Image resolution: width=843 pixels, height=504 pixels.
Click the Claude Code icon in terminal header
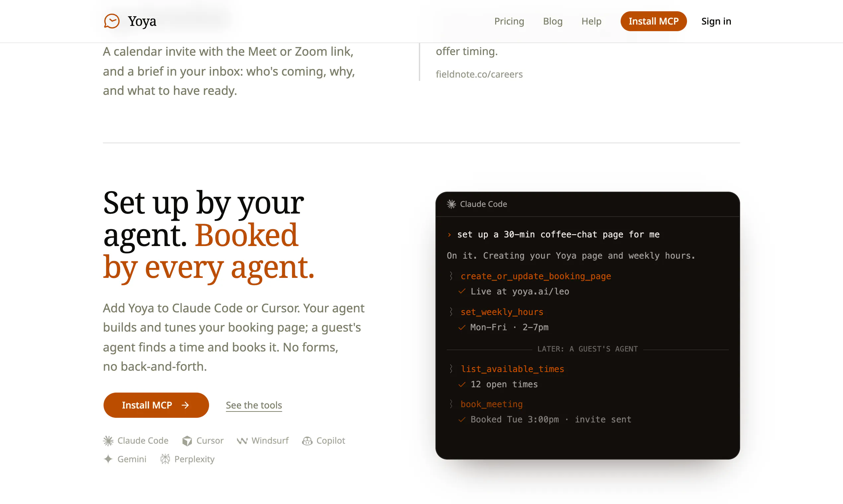(451, 204)
